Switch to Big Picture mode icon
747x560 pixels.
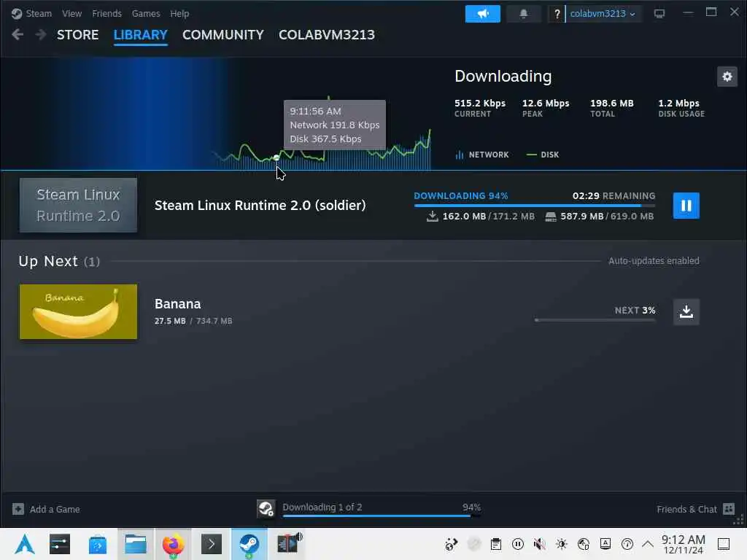[x=659, y=14]
